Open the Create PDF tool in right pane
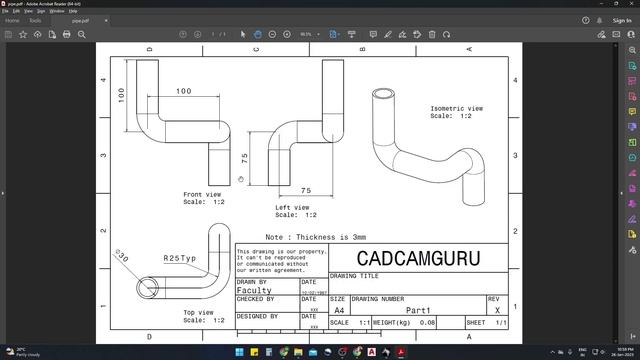 click(632, 96)
